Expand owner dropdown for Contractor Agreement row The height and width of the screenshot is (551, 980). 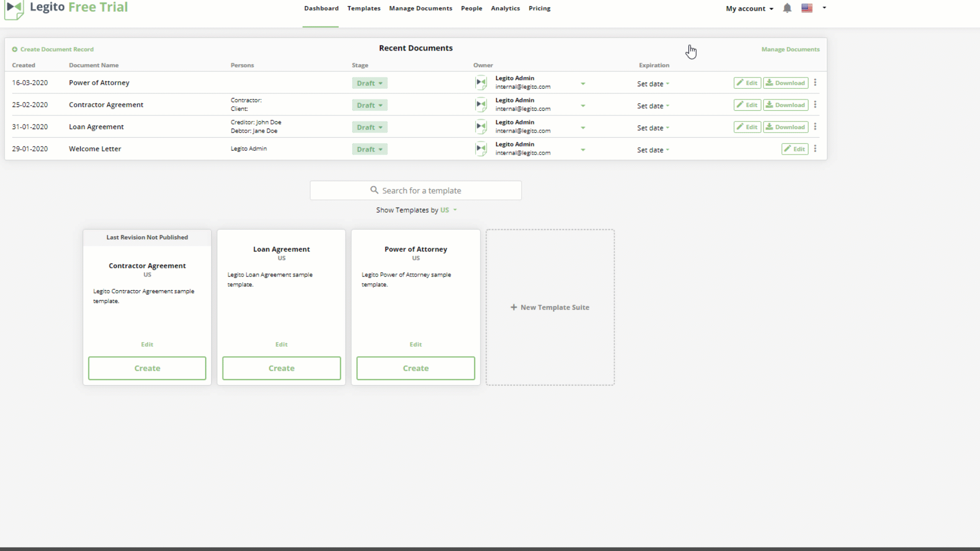coord(583,106)
